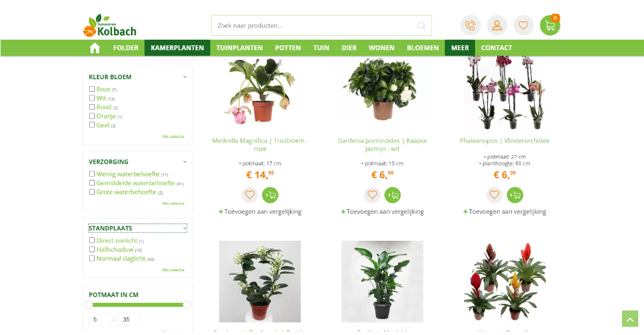
Task: Go to home via house icon
Action: [x=95, y=48]
